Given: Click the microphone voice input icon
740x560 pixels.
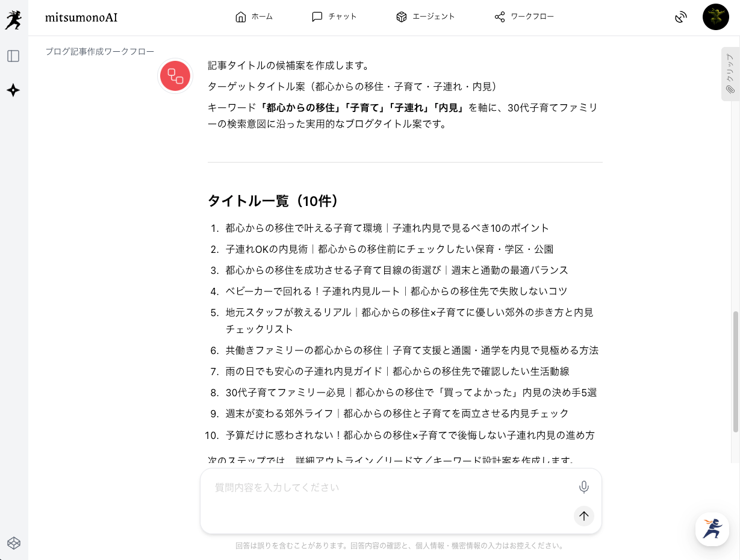Looking at the screenshot, I should coord(583,488).
